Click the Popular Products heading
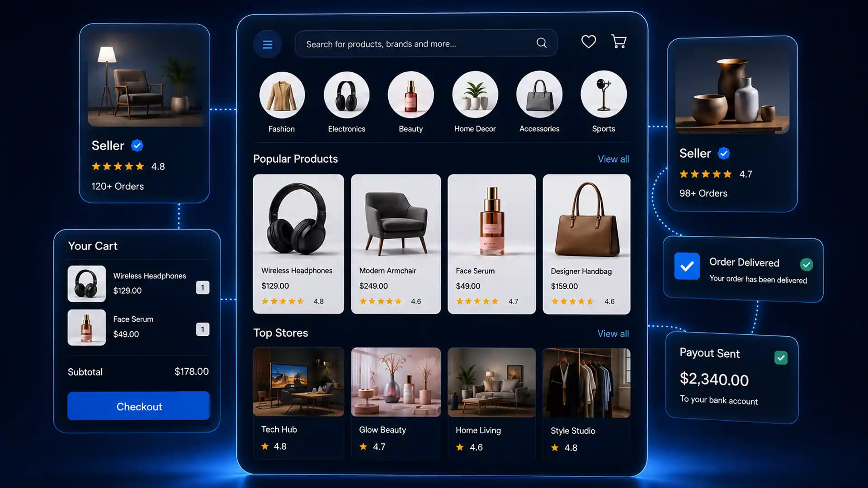This screenshot has height=488, width=868. 295,159
